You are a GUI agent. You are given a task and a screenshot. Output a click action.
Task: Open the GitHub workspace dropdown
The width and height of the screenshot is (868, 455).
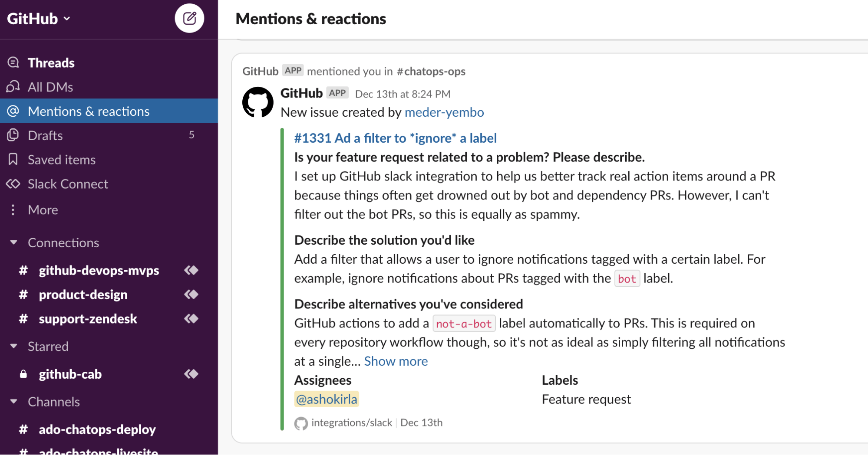point(38,18)
